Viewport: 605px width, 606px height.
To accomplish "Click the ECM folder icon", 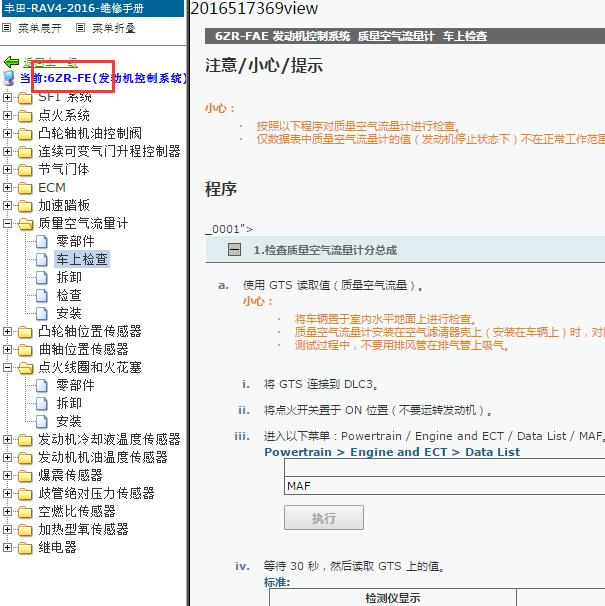I will click(x=25, y=188).
